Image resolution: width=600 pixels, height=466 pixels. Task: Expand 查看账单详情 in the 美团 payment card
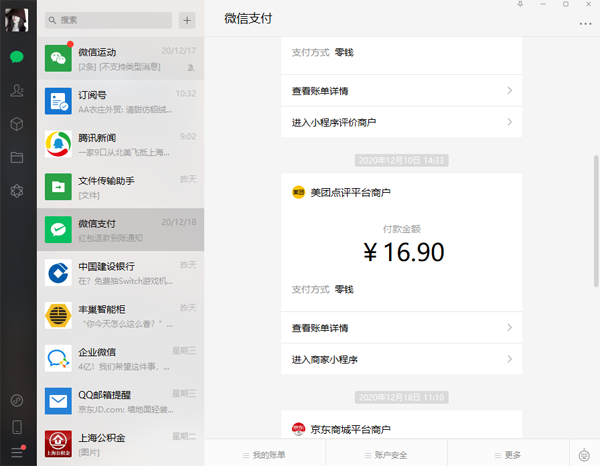click(401, 328)
